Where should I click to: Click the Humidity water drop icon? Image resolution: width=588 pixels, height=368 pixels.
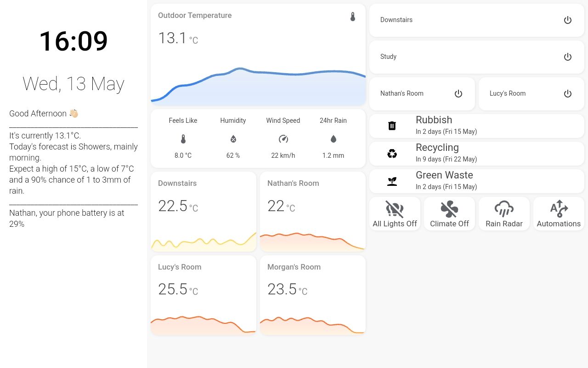pyautogui.click(x=233, y=138)
